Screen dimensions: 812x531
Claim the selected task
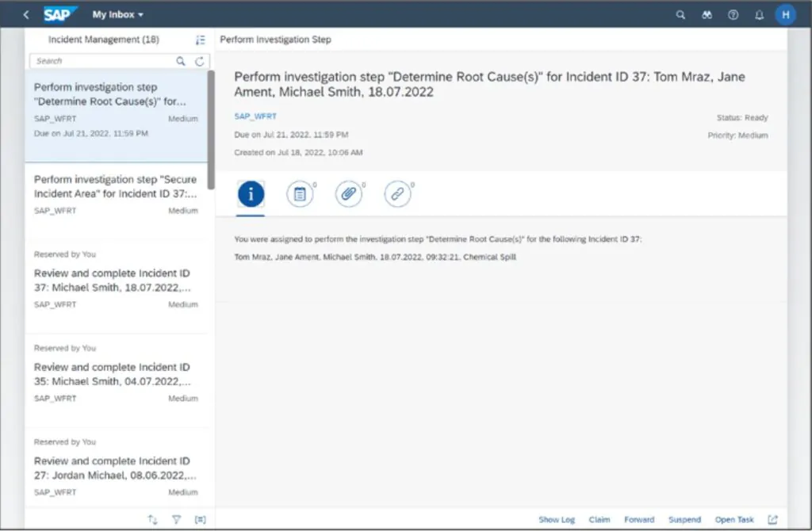599,520
